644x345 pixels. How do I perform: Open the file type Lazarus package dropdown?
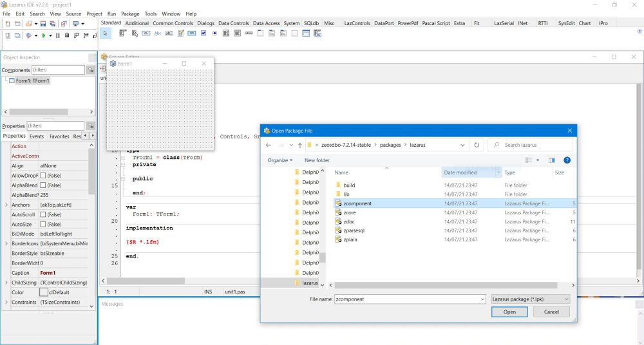pos(531,299)
